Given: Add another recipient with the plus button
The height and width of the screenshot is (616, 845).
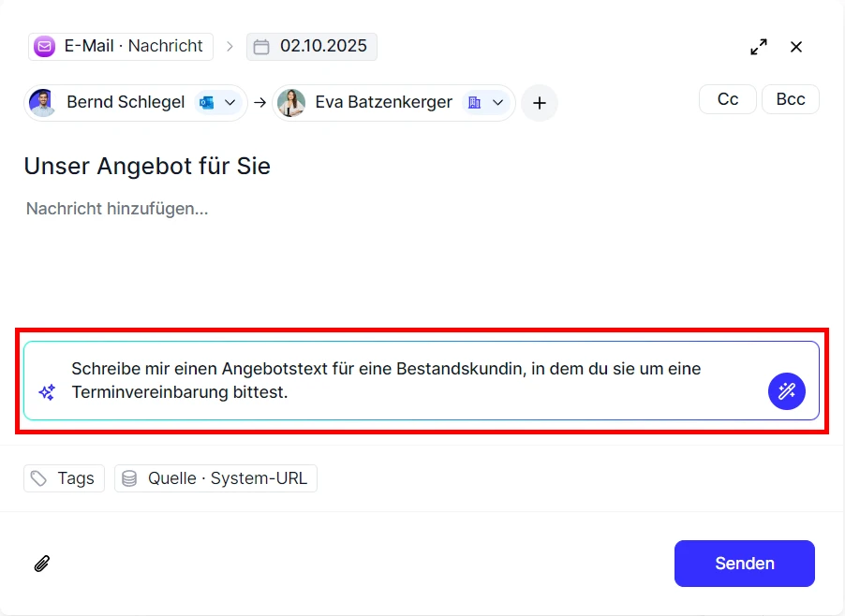Looking at the screenshot, I should tap(540, 103).
